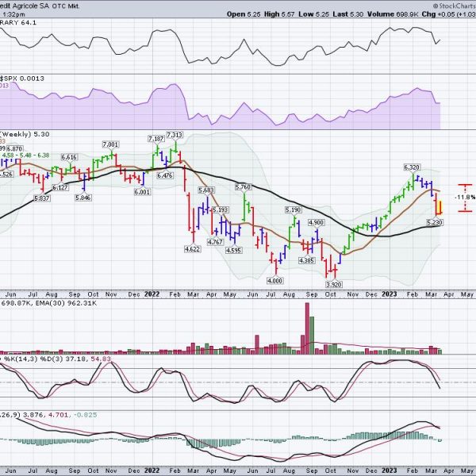Select the 5.760 high label
Screen dimensions: 476x476
coord(244,187)
